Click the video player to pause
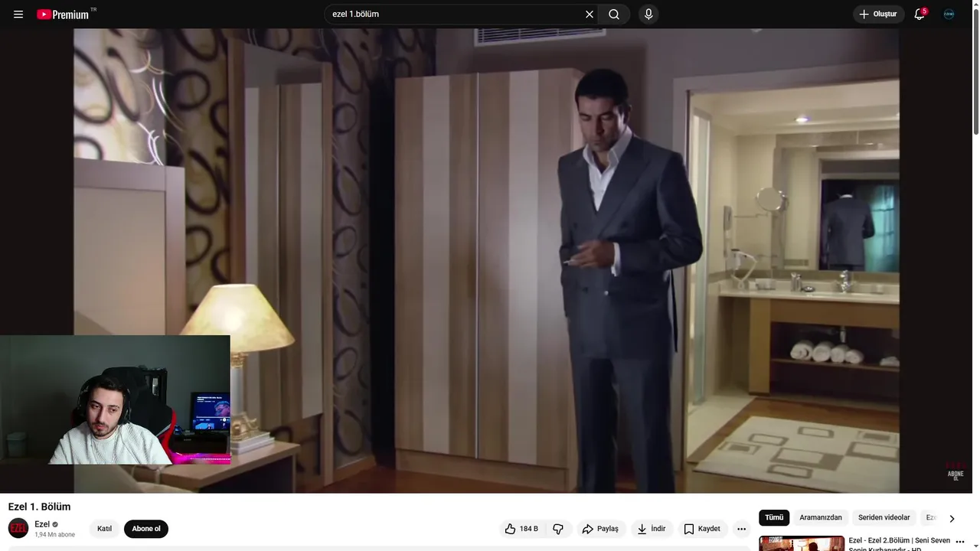 486,261
